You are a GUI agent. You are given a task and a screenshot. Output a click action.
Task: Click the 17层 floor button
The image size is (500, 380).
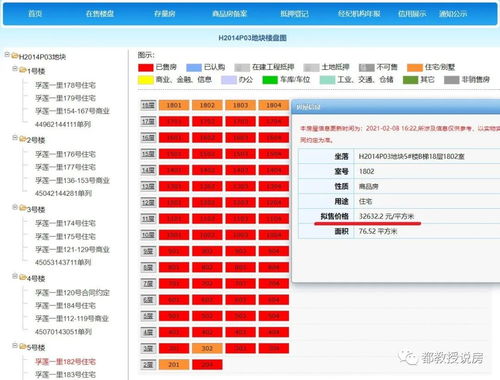148,121
